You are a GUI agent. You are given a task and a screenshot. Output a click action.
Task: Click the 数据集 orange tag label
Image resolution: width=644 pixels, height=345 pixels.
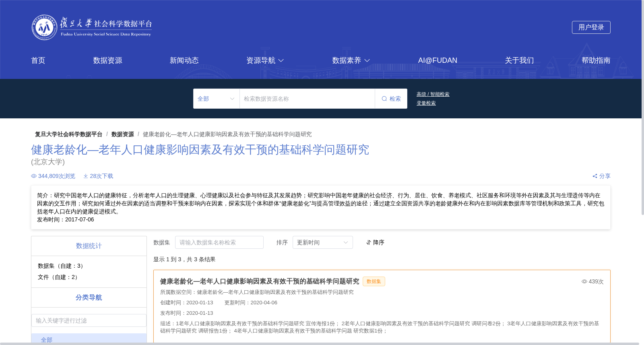coord(374,281)
